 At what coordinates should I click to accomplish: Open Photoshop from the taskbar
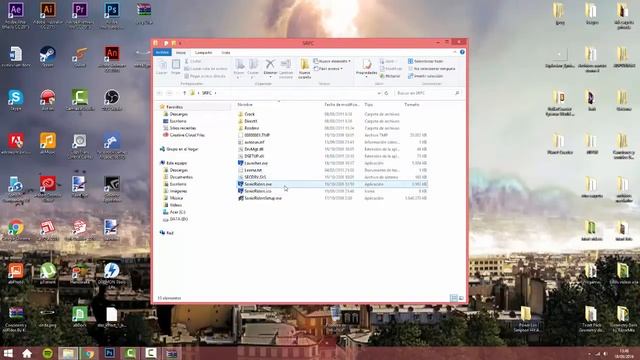(x=109, y=353)
